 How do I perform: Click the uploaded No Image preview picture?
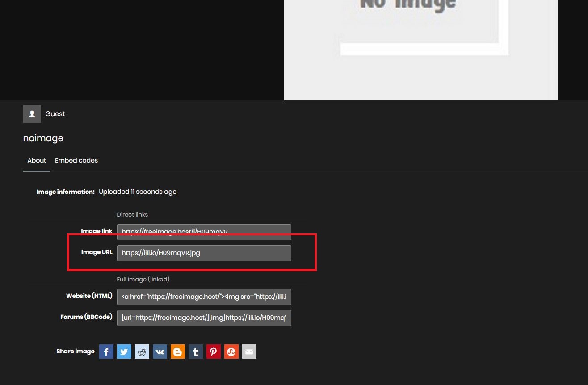coord(420,49)
